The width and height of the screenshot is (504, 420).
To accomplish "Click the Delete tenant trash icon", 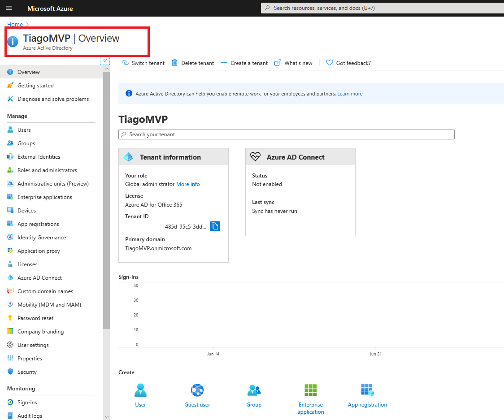I will (175, 63).
